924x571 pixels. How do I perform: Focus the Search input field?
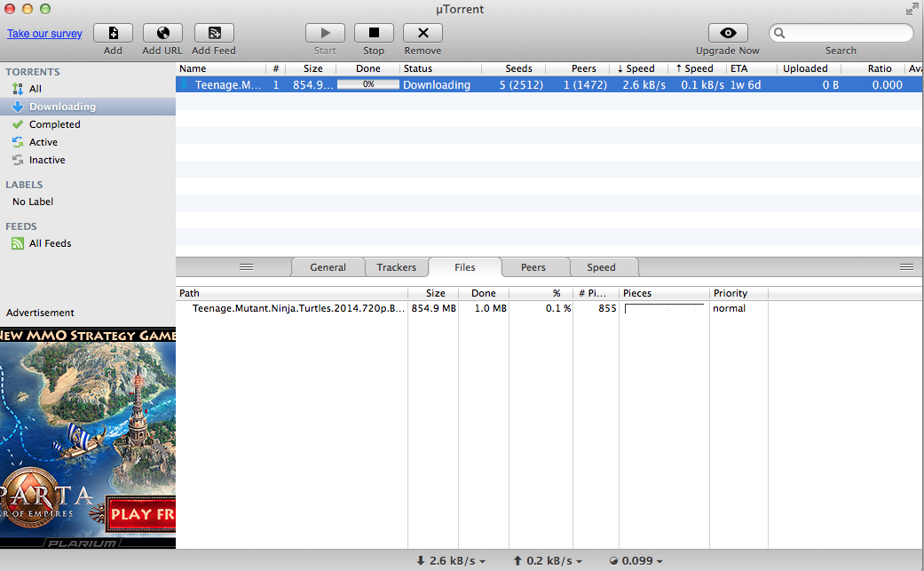tap(841, 33)
